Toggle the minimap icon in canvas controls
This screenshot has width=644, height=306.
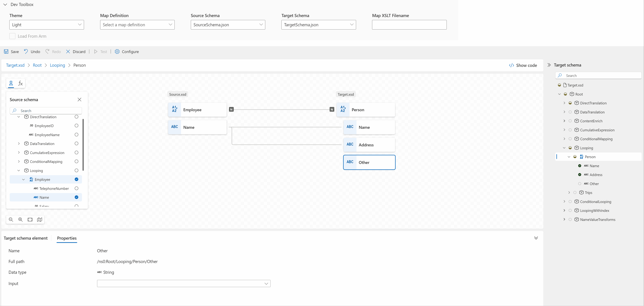point(40,219)
